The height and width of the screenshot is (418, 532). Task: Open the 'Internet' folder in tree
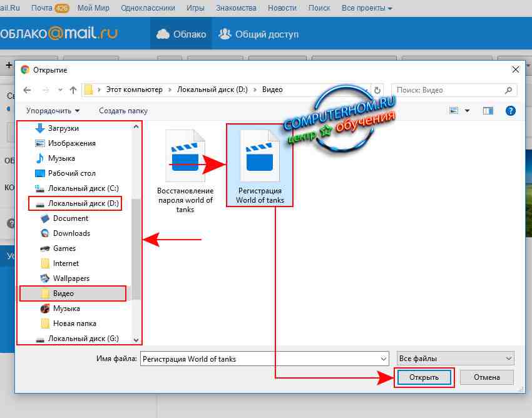coord(66,263)
